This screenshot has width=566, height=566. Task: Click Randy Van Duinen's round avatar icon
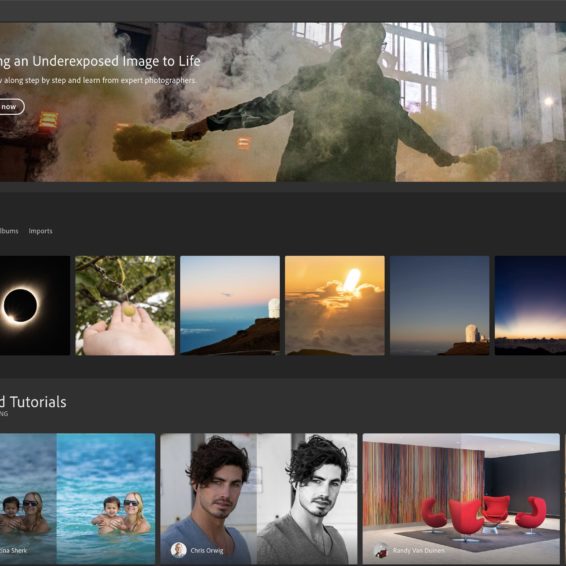coord(380,550)
